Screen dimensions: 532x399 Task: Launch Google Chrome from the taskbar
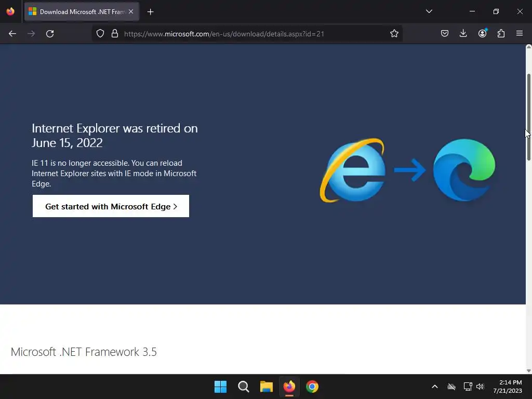312,387
